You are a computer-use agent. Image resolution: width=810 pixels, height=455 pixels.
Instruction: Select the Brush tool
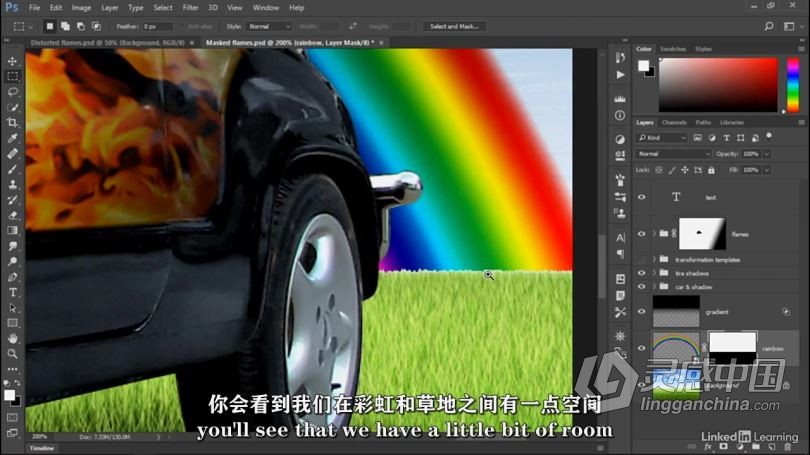(12, 169)
